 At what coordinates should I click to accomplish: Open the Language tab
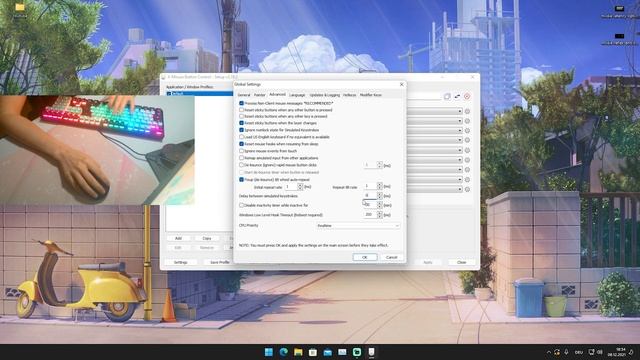[x=297, y=95]
